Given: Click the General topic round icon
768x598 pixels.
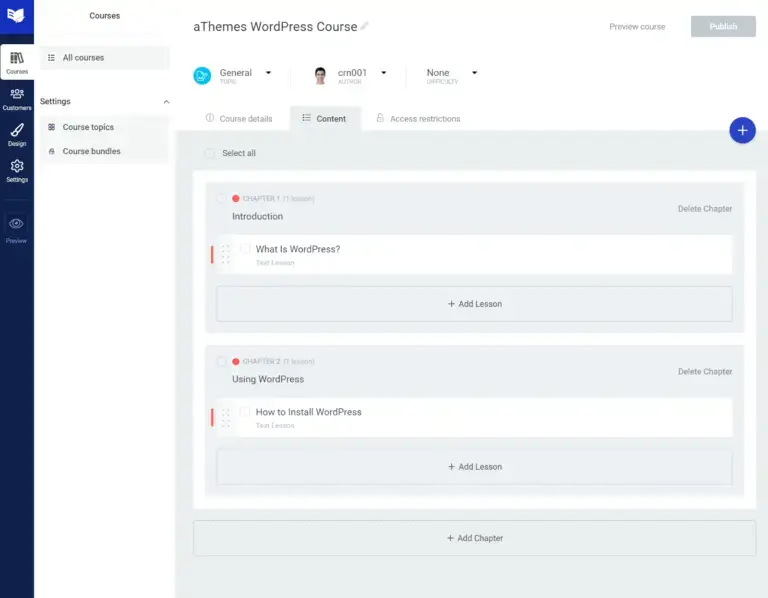Looking at the screenshot, I should click(x=202, y=76).
